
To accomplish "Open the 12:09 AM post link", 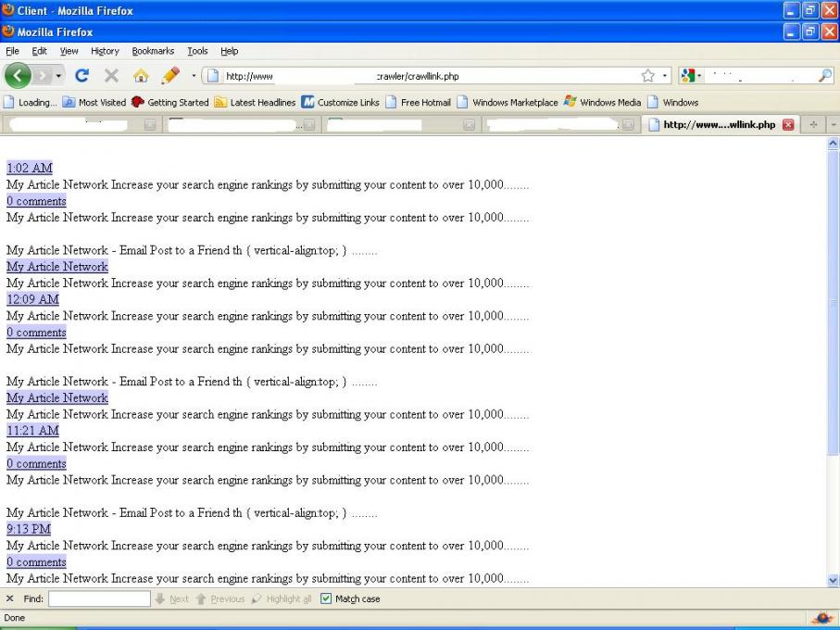I will 32,299.
